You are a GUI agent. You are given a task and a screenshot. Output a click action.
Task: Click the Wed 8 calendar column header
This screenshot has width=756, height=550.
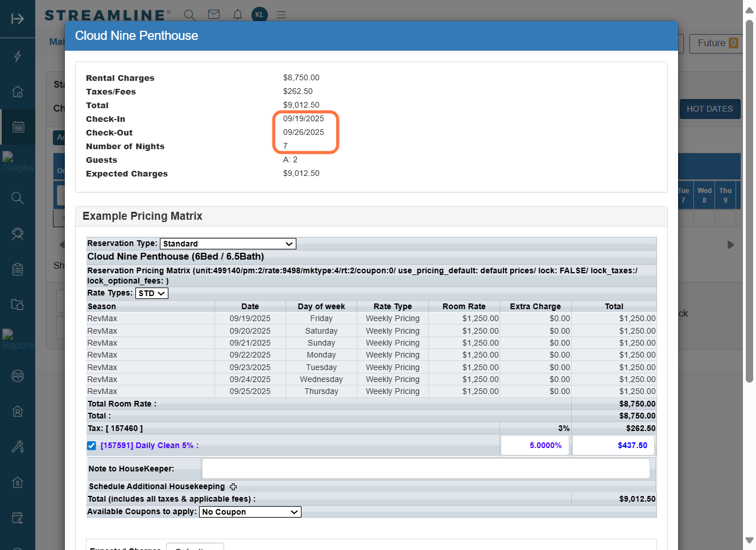(x=704, y=195)
